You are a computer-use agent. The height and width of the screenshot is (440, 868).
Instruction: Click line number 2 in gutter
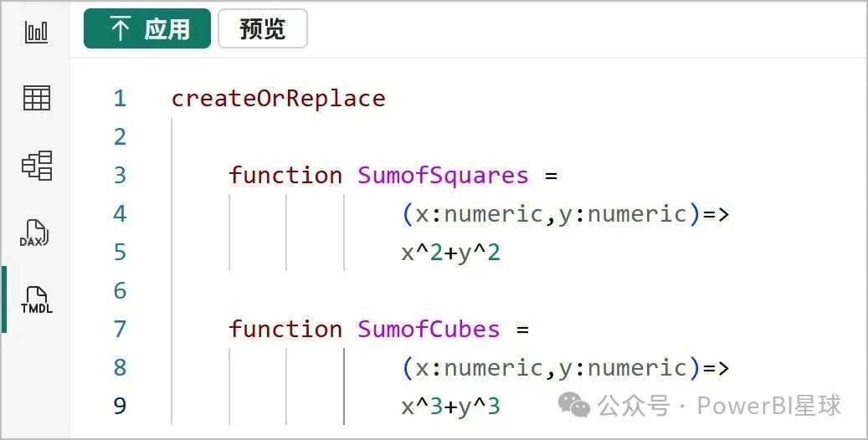click(120, 137)
